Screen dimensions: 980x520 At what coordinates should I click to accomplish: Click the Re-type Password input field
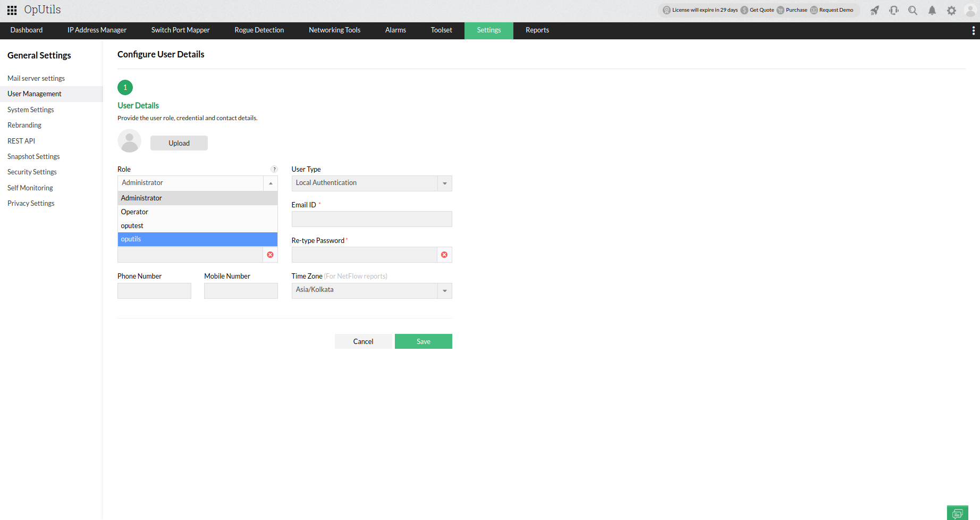365,255
